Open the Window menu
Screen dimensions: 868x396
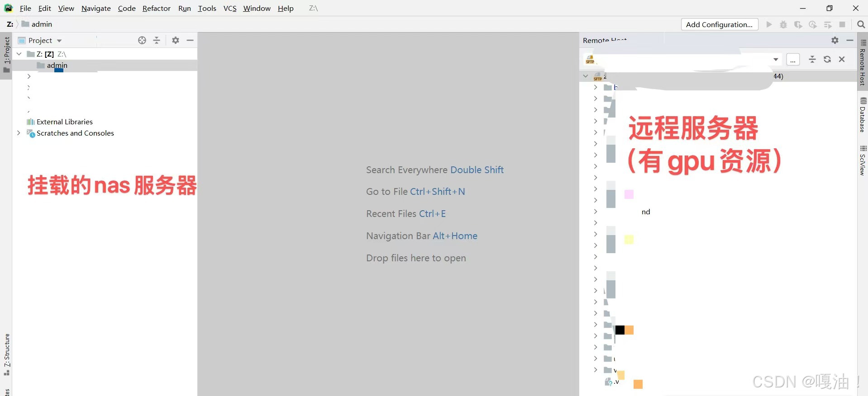(257, 8)
